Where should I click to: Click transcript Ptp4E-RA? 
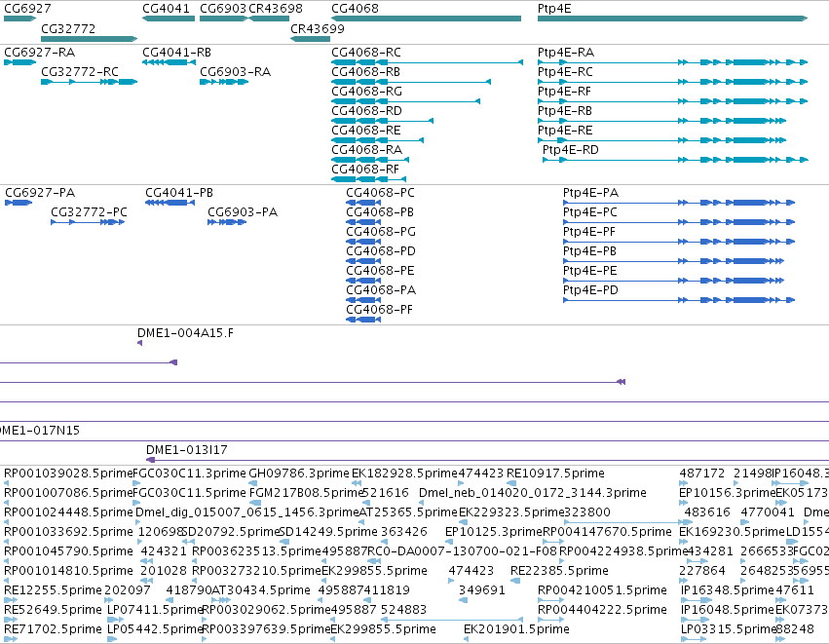coord(672,62)
